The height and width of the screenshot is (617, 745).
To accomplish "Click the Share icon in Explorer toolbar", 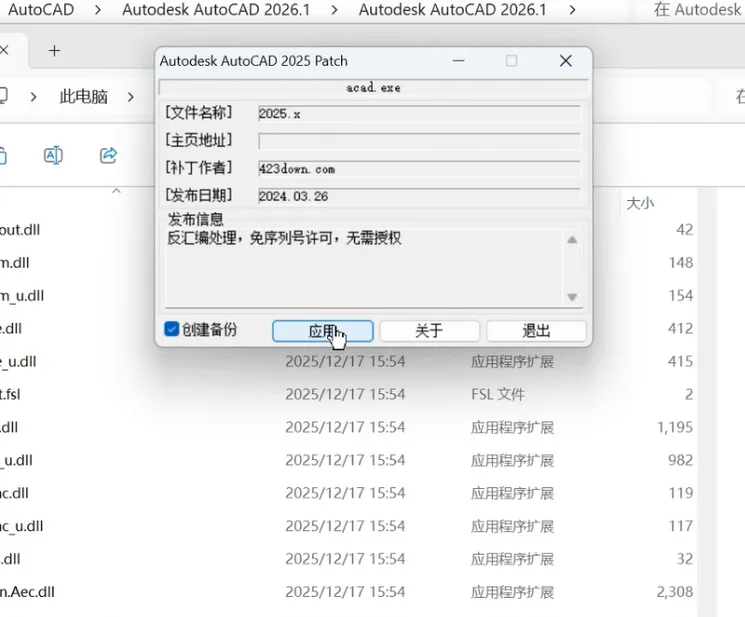I will tap(108, 155).
